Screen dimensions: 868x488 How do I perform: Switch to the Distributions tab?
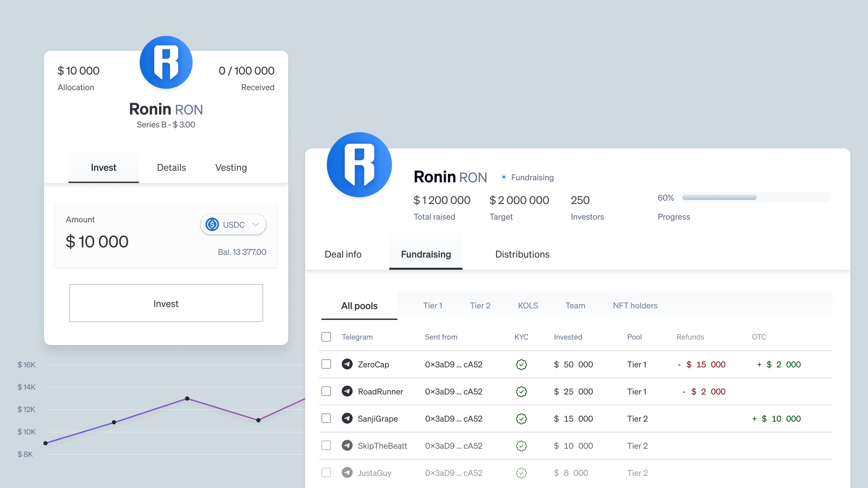522,254
